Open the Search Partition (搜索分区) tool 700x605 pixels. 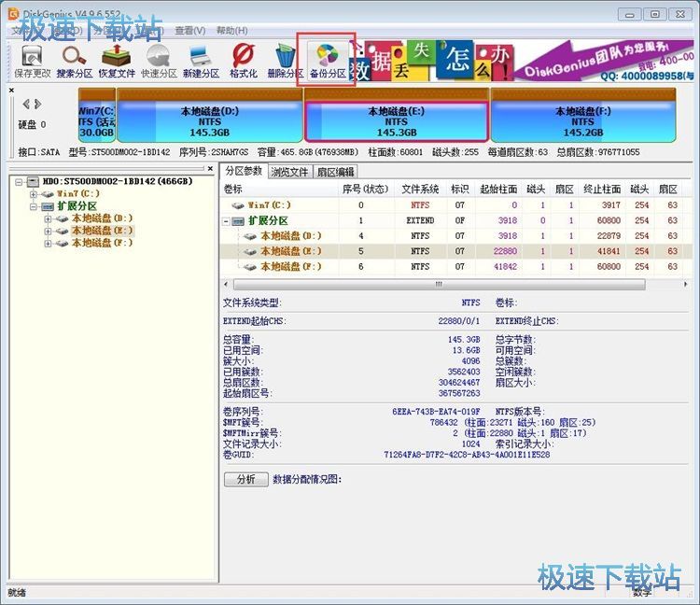(x=74, y=62)
